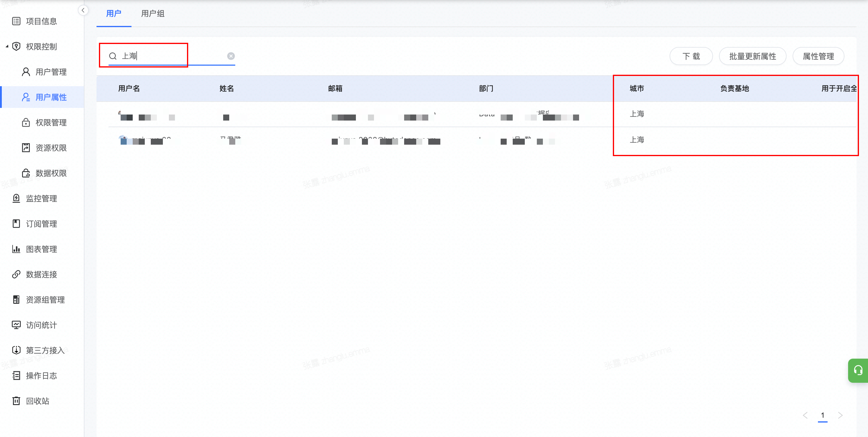
Task: Click the green headset support icon
Action: tap(858, 371)
